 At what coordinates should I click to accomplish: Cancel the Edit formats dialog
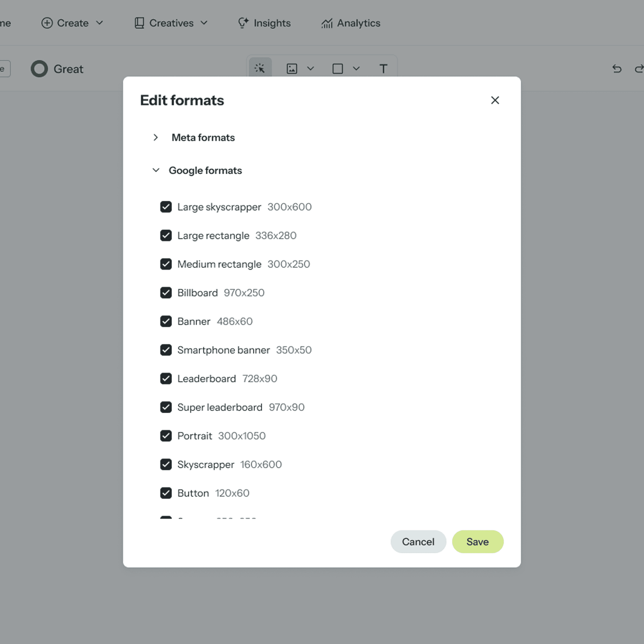click(x=418, y=542)
